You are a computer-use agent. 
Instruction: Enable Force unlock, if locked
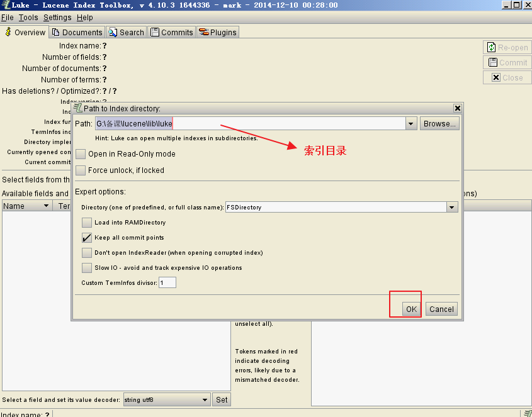pyautogui.click(x=81, y=170)
